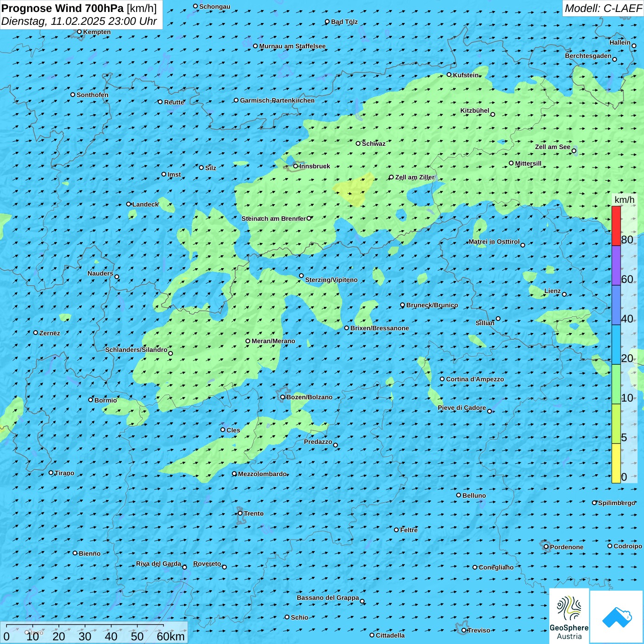The height and width of the screenshot is (644, 644).
Task: Click the red 80 km/h legend color
Action: click(616, 226)
